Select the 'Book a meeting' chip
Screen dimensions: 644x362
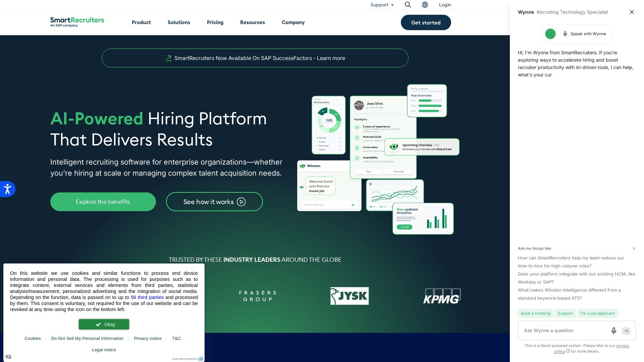pyautogui.click(x=536, y=313)
